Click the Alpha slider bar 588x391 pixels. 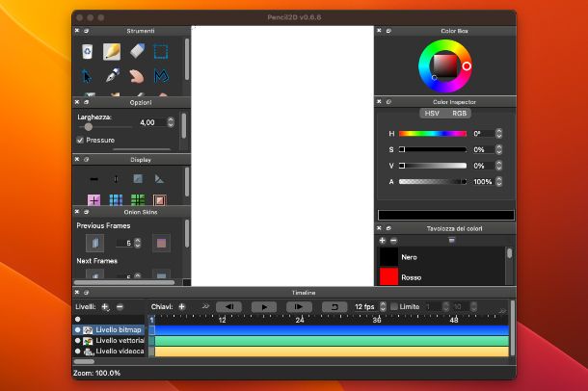[x=433, y=182]
